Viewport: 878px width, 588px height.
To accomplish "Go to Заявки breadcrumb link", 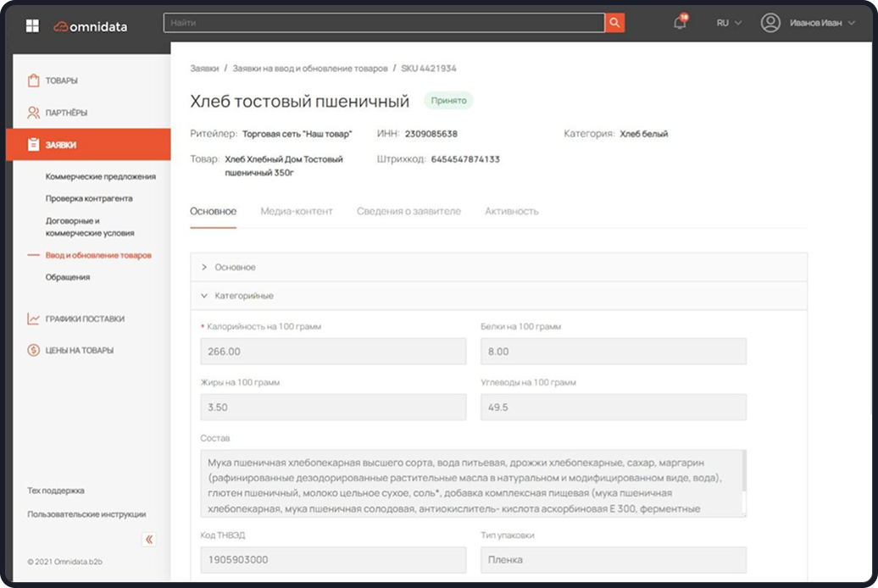I will click(x=204, y=68).
